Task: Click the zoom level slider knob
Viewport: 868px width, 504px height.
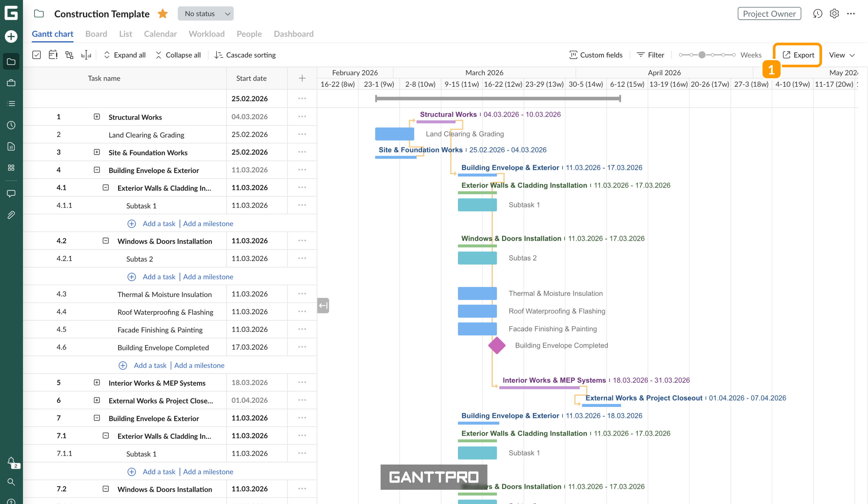Action: coord(702,55)
